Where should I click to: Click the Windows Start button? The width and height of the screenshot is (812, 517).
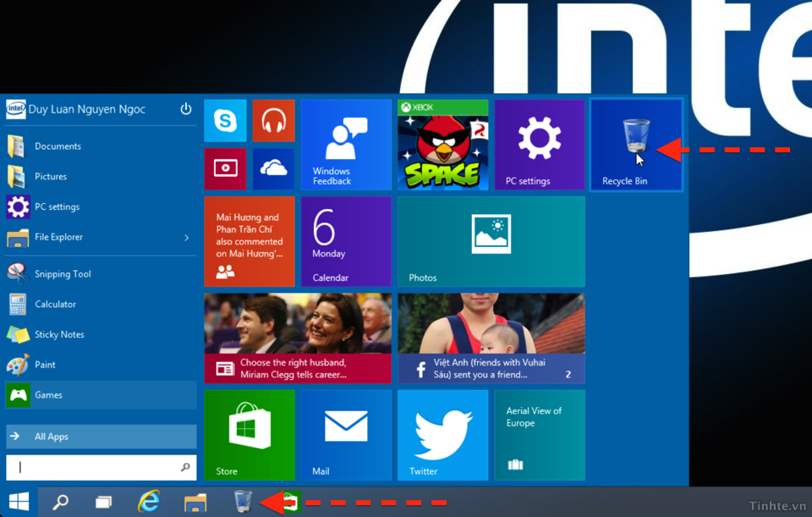tap(19, 502)
